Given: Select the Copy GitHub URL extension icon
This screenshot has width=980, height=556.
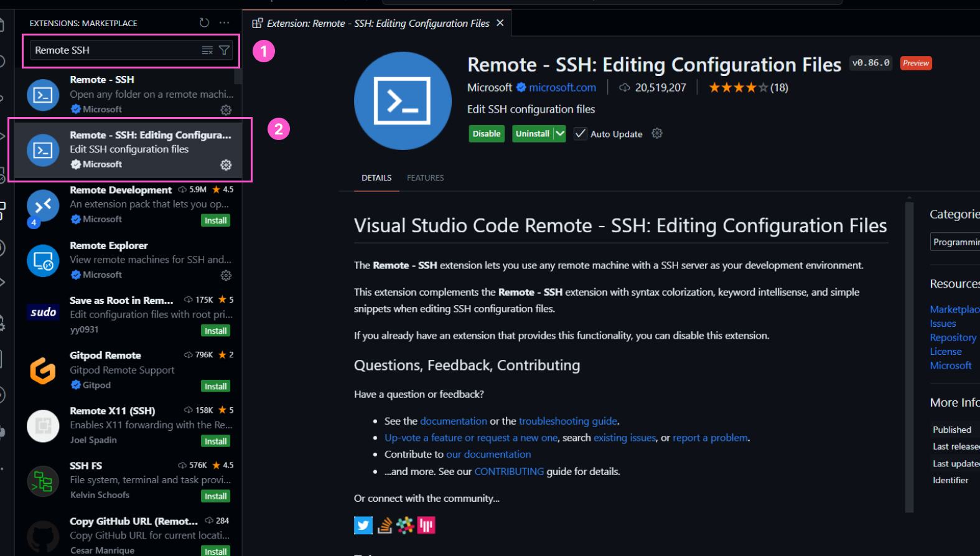Looking at the screenshot, I should click(43, 537).
